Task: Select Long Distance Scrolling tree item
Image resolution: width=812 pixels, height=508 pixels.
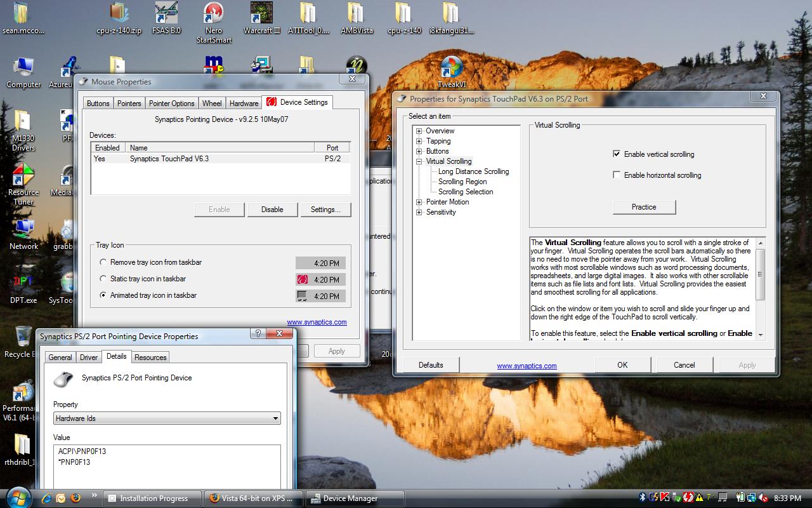Action: click(x=473, y=171)
